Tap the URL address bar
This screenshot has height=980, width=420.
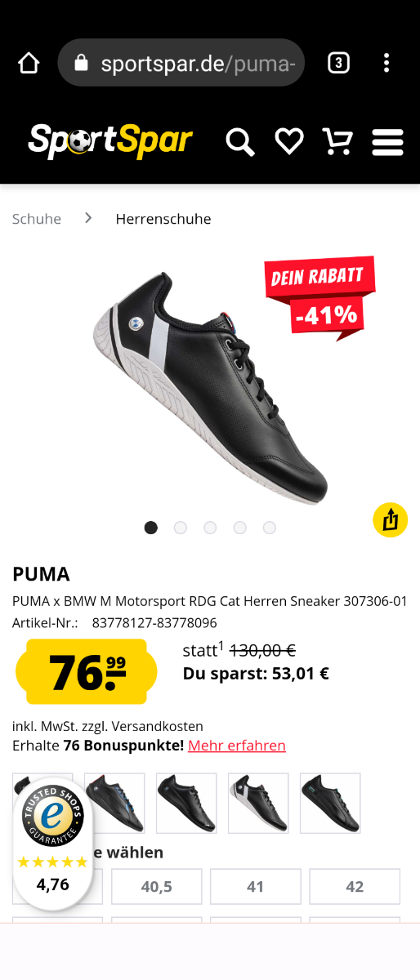[x=181, y=63]
